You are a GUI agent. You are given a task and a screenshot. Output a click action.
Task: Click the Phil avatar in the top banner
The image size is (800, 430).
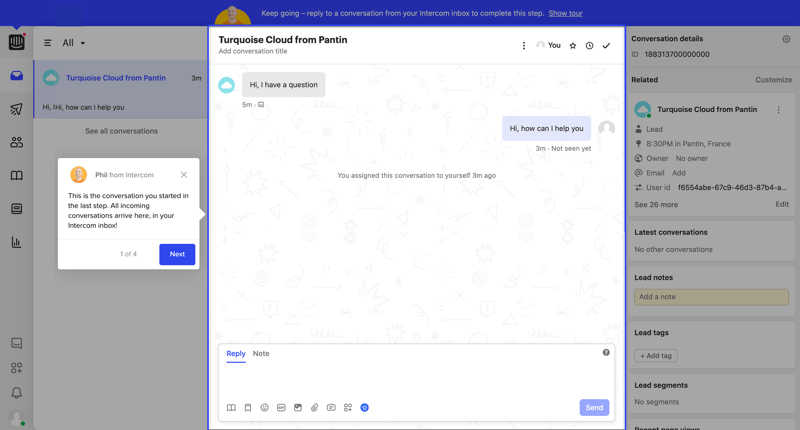tap(233, 16)
